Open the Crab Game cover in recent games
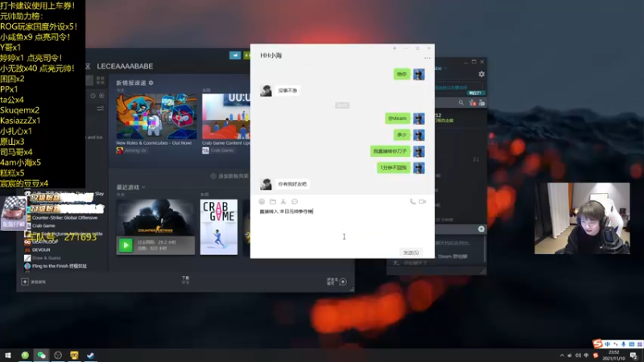The width and height of the screenshot is (644, 362). click(x=219, y=227)
